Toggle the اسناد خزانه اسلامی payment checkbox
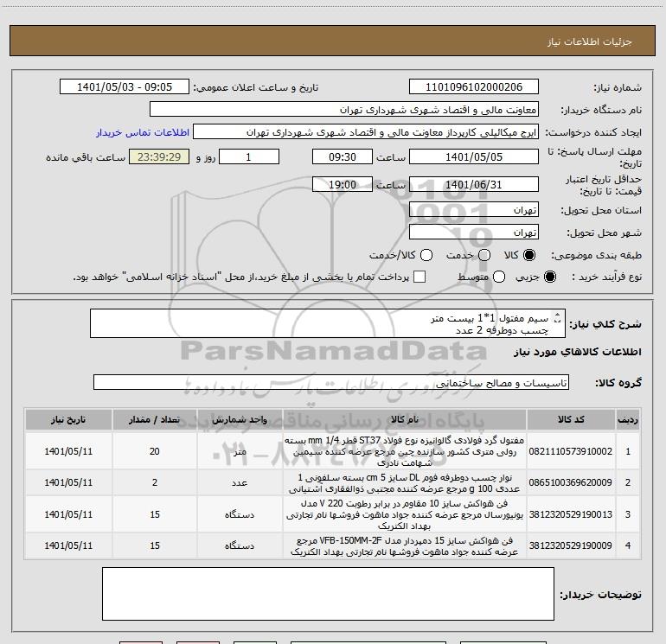The width and height of the screenshot is (666, 644). (419, 277)
